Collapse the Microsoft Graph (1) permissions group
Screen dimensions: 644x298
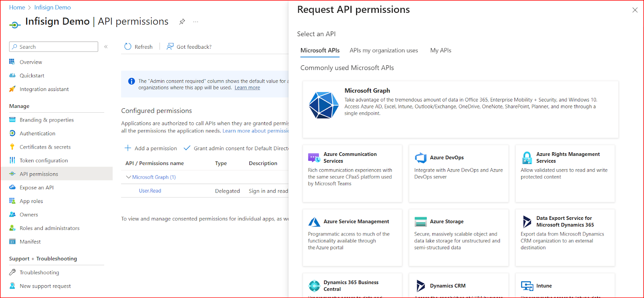(128, 177)
